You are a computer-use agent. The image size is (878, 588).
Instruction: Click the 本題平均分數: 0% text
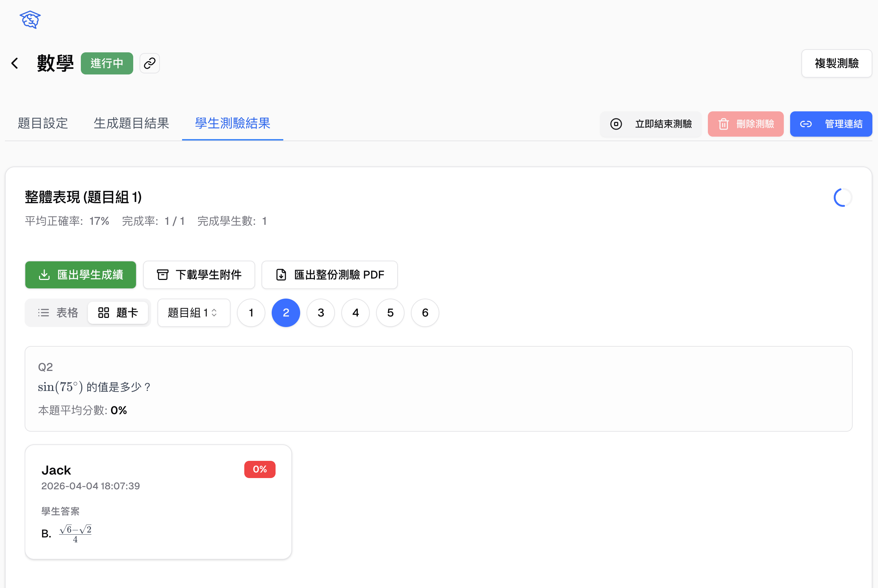tap(83, 410)
